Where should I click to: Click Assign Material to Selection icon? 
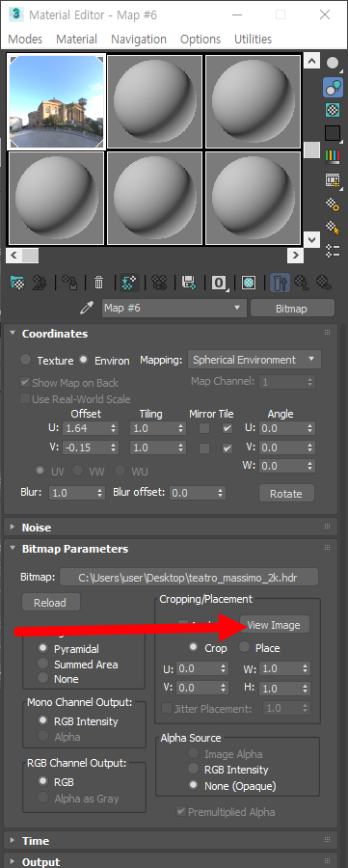coord(69,283)
